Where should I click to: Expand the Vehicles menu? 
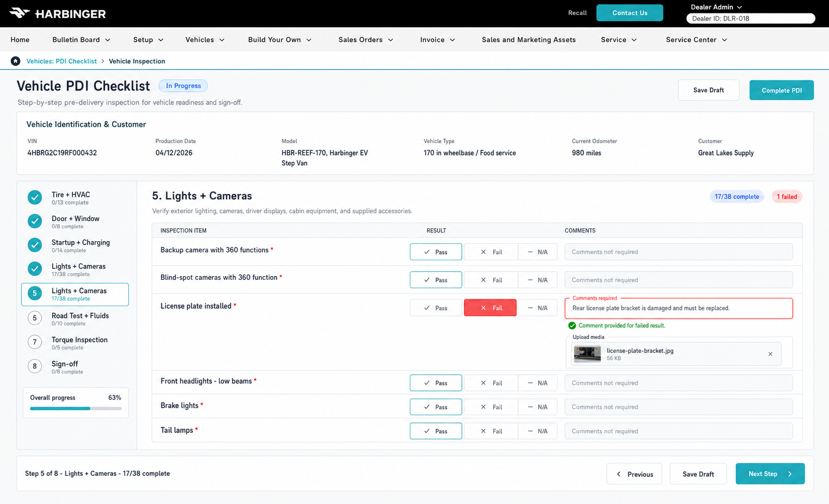pyautogui.click(x=205, y=40)
